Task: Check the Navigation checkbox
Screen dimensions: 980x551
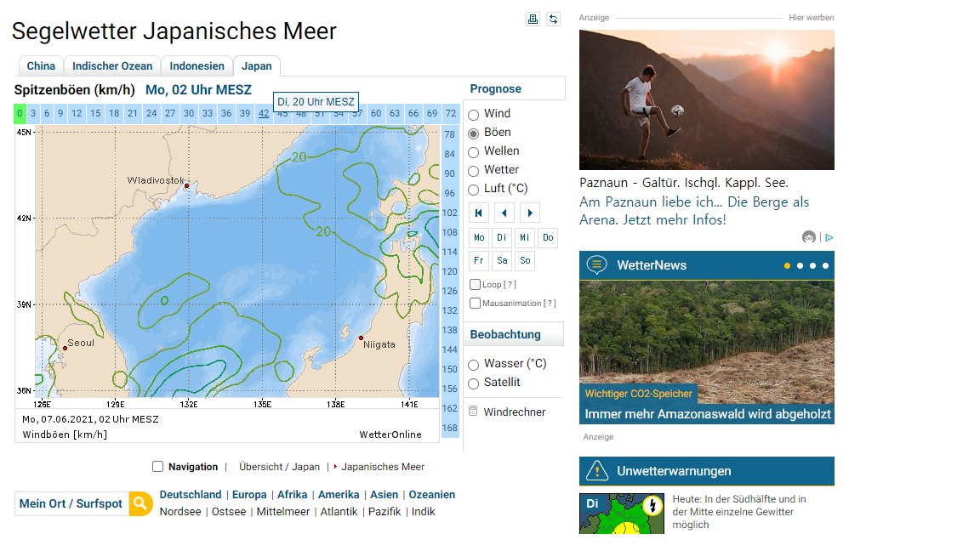Action: tap(157, 466)
